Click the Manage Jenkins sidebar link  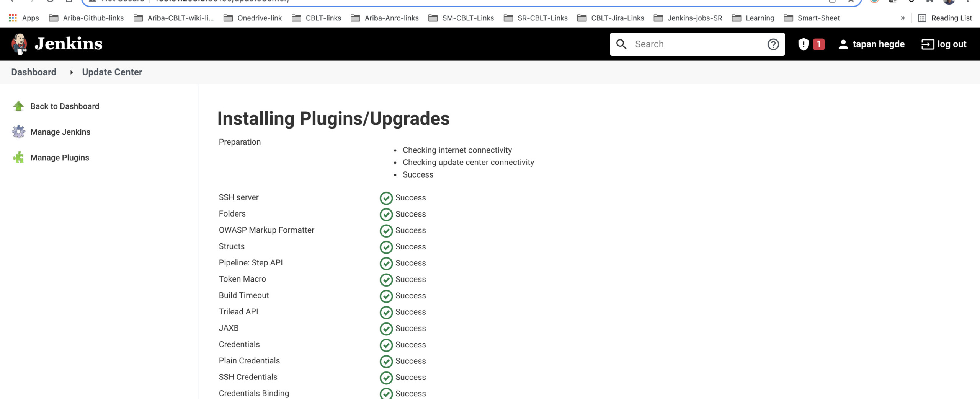point(60,132)
